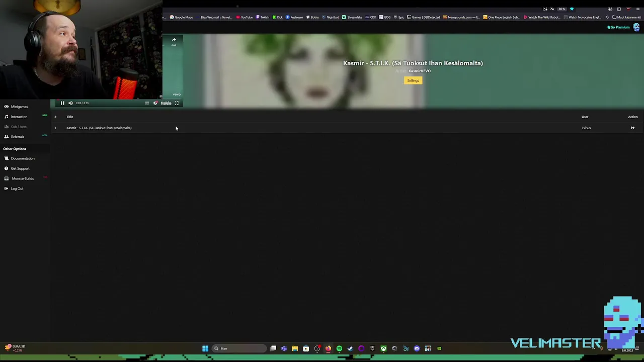Viewport: 644px width, 362px height.
Task: Open Watch Novocaine bookmark
Action: [582, 17]
